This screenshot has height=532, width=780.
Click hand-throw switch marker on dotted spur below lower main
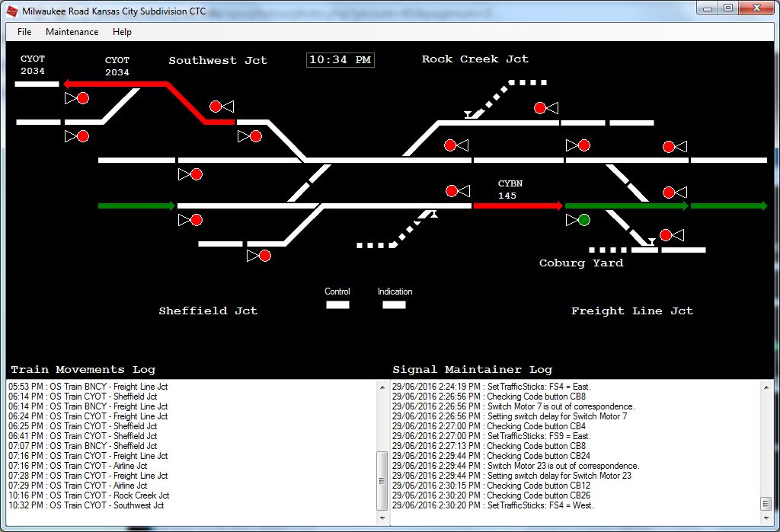[433, 214]
